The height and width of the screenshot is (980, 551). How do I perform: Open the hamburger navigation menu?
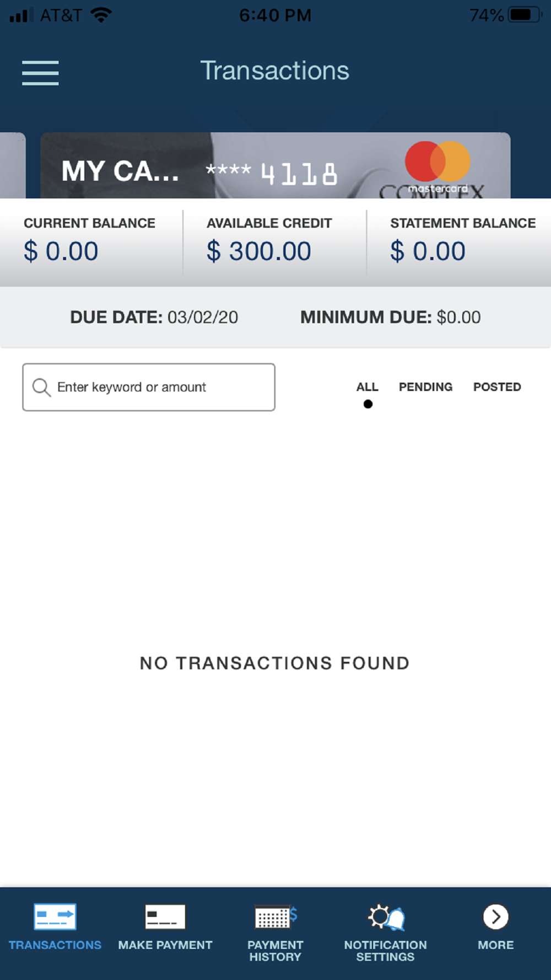pos(40,73)
